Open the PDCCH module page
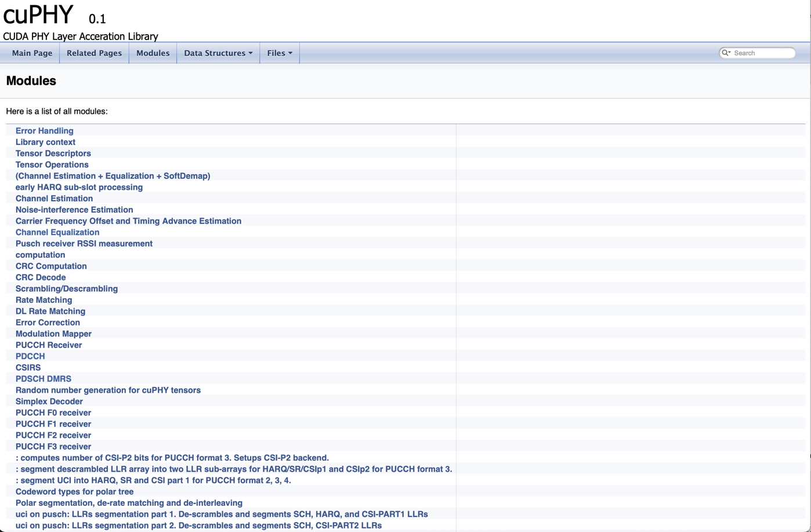The image size is (811, 532). (30, 356)
